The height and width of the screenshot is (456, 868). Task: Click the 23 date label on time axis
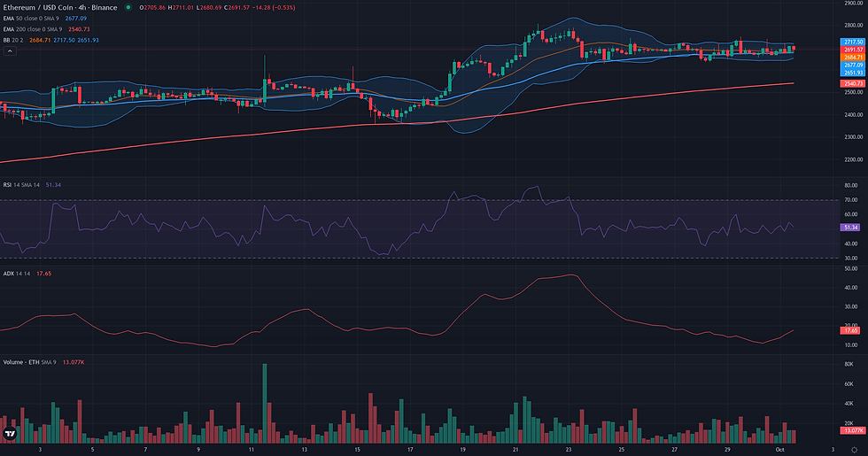coord(569,450)
